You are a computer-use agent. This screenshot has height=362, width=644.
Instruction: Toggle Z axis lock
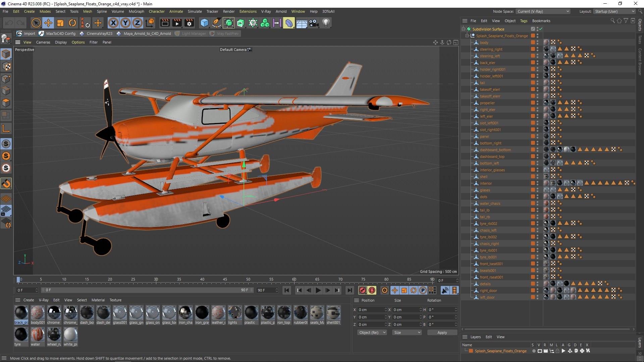point(137,23)
